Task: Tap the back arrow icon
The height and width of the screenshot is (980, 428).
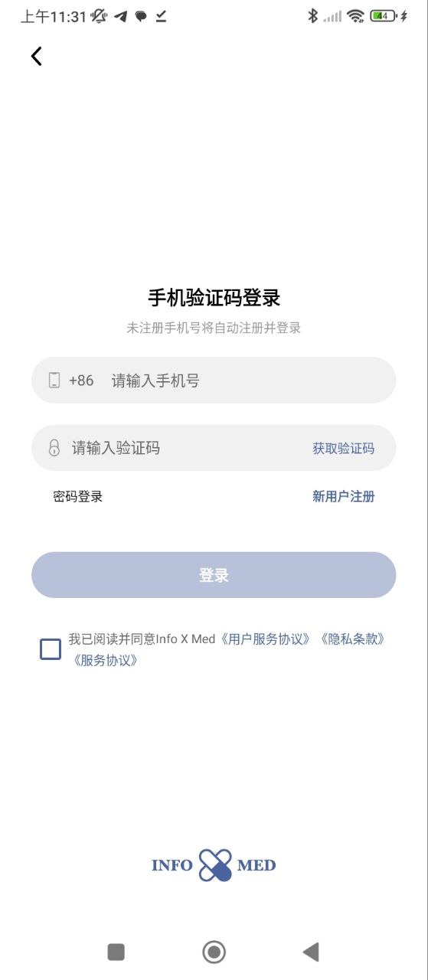Action: click(x=36, y=56)
